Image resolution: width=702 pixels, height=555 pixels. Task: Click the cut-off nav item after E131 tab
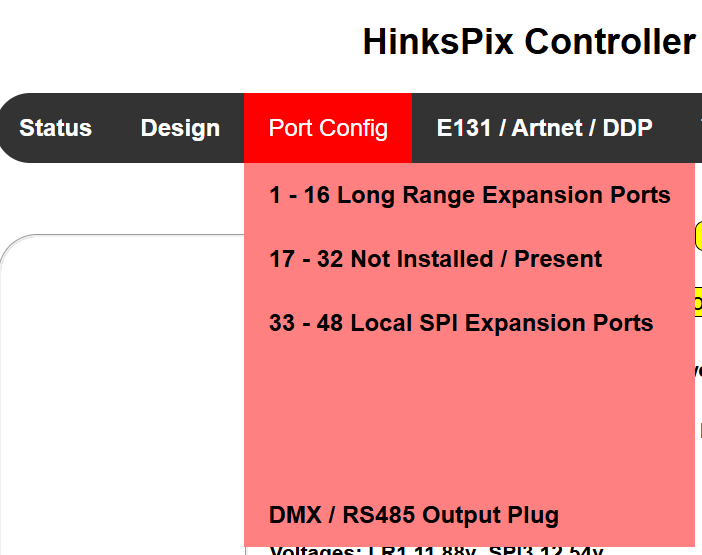point(697,128)
